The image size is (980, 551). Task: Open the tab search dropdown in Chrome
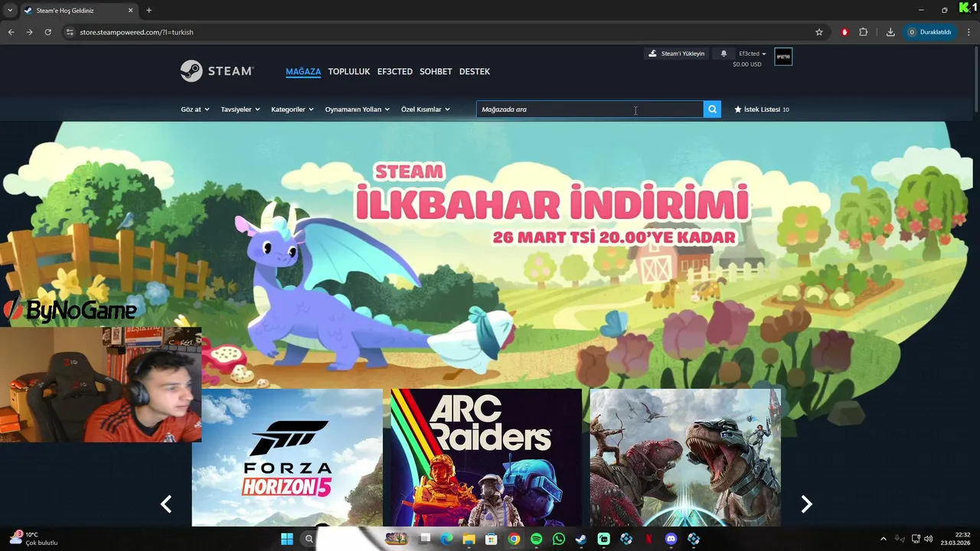[x=10, y=10]
